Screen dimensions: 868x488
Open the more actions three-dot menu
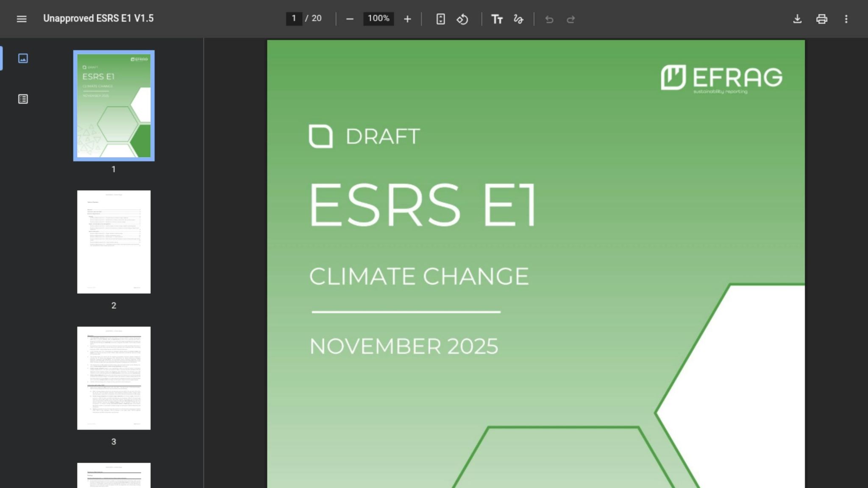coord(846,19)
